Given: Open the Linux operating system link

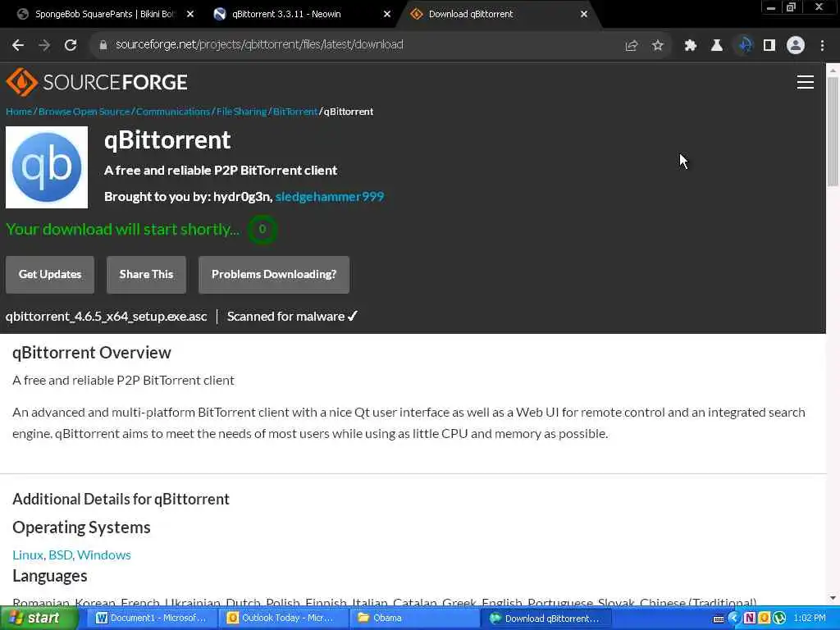Looking at the screenshot, I should pos(28,555).
